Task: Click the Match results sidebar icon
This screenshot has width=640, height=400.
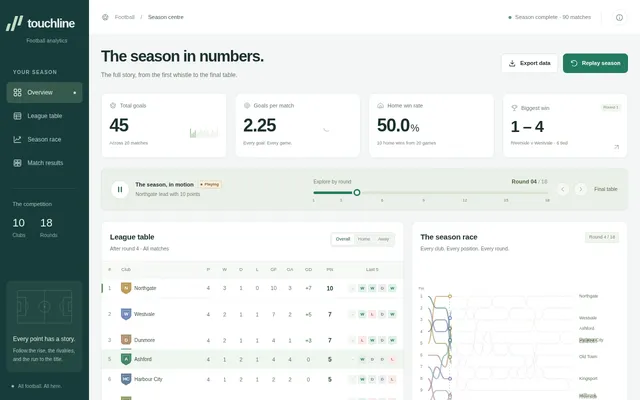Action: point(17,163)
